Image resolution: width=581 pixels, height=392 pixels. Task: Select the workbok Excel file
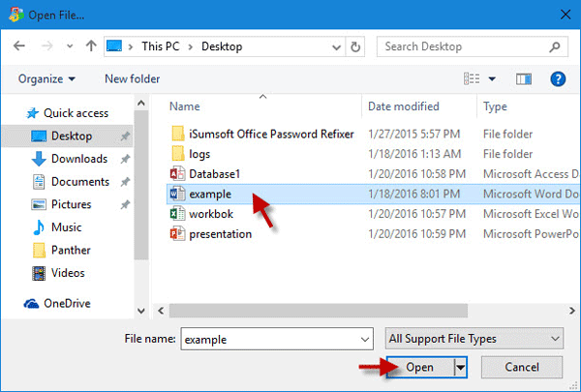coord(211,214)
